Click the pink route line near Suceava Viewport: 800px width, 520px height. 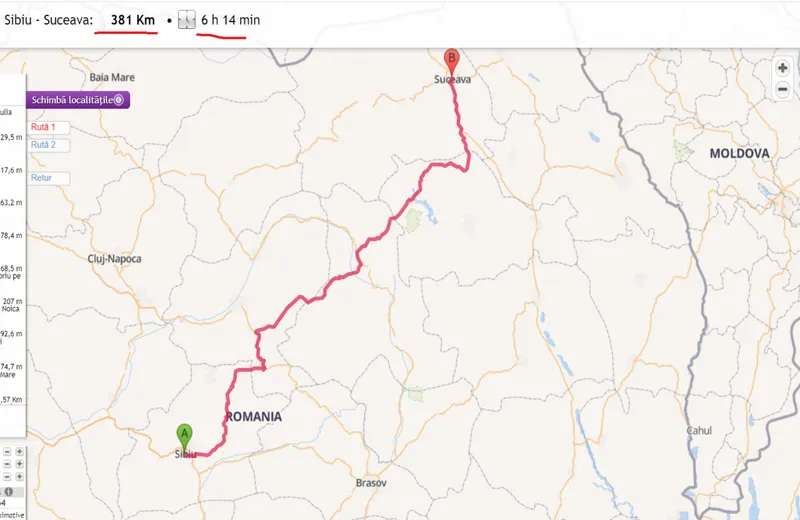(x=458, y=112)
